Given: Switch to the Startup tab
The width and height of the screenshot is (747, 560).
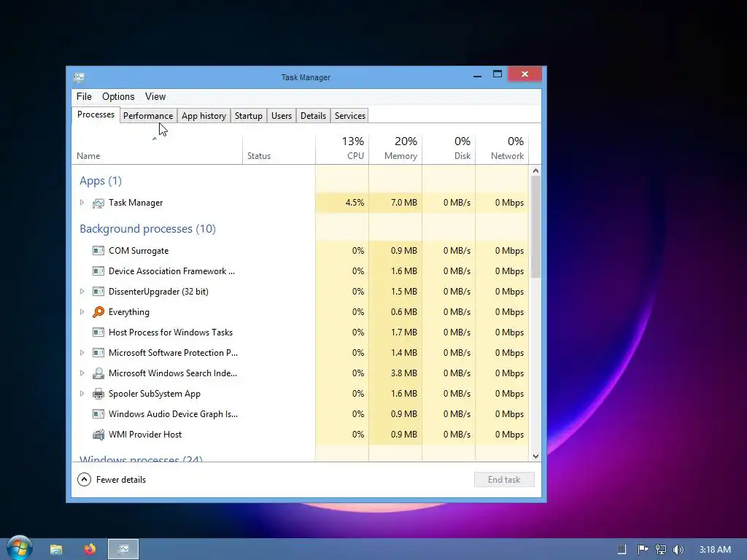Looking at the screenshot, I should pyautogui.click(x=249, y=116).
